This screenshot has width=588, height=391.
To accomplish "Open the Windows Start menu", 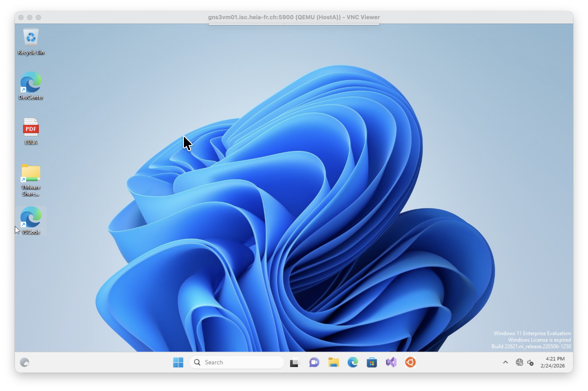I will click(178, 362).
